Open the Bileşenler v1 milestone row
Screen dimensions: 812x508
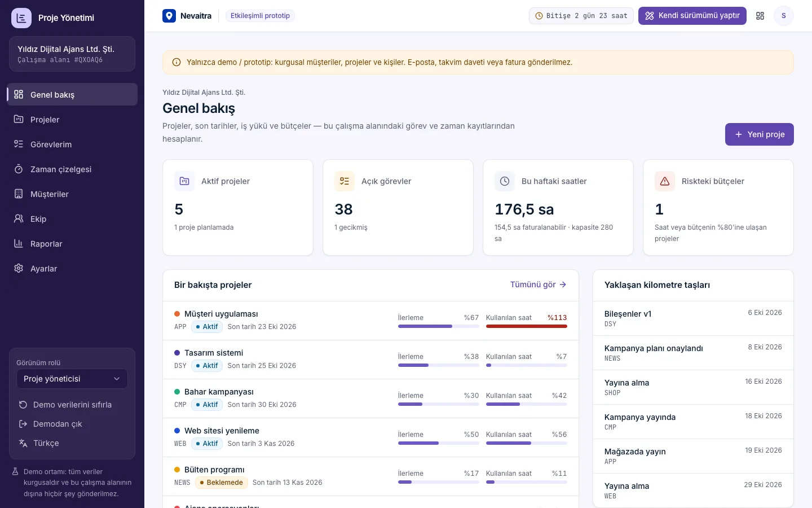coord(693,318)
